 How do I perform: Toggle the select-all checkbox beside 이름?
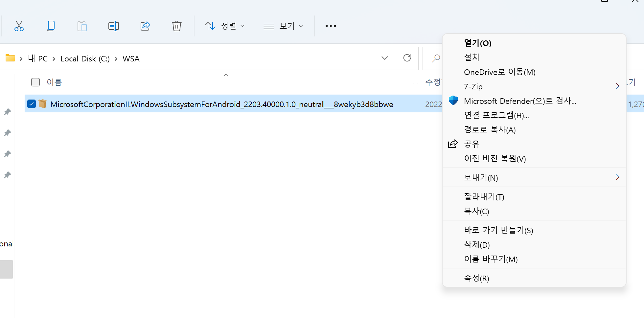[35, 82]
